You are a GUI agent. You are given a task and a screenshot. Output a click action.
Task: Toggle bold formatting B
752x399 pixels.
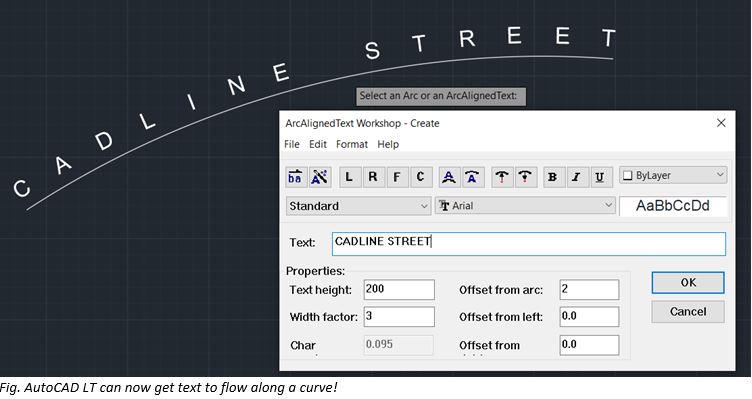pyautogui.click(x=553, y=177)
